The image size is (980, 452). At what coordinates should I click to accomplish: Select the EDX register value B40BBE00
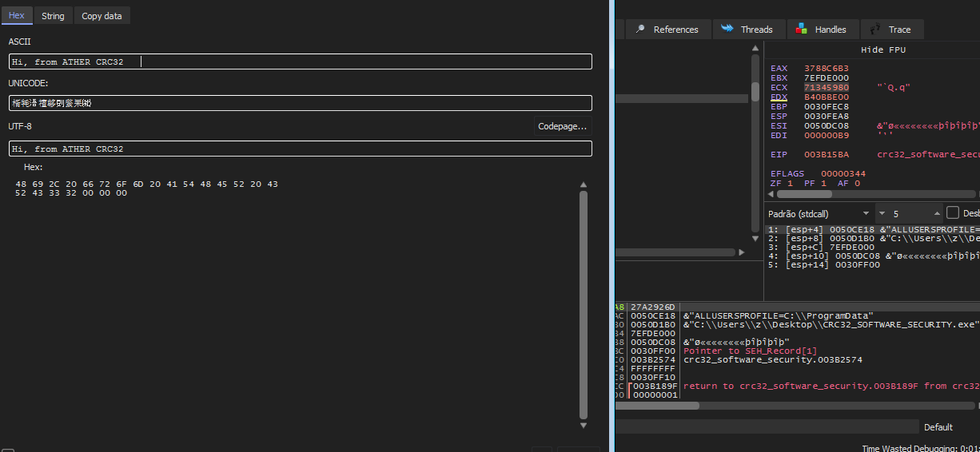827,97
